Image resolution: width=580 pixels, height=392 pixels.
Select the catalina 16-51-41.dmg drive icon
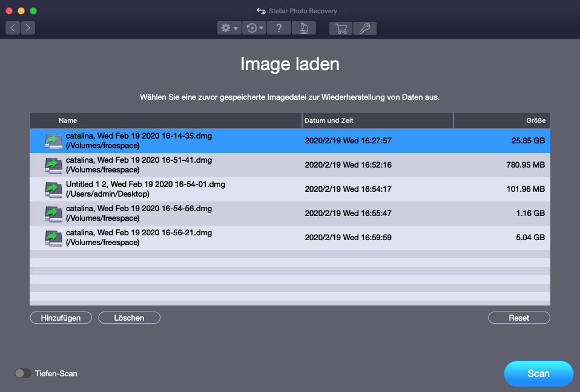coord(53,165)
